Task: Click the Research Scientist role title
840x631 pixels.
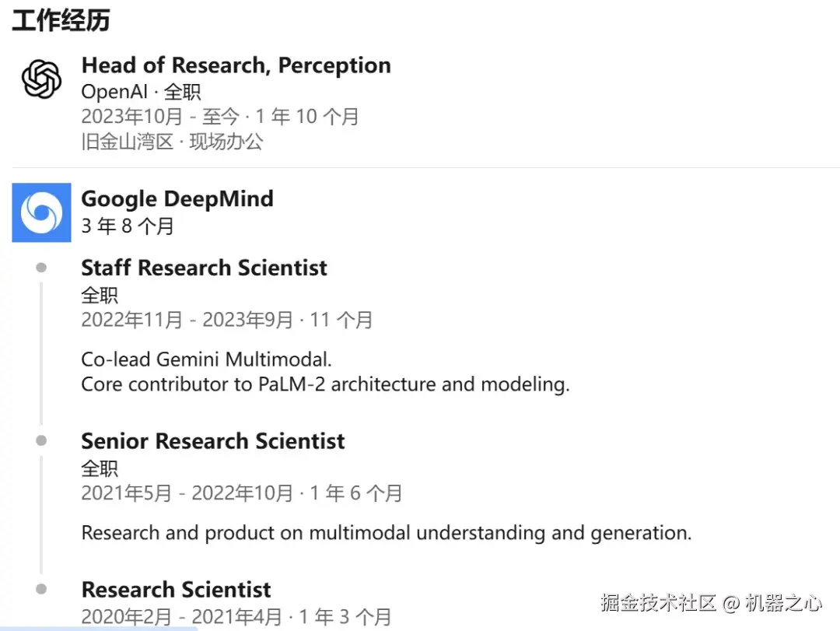Action: pyautogui.click(x=176, y=589)
